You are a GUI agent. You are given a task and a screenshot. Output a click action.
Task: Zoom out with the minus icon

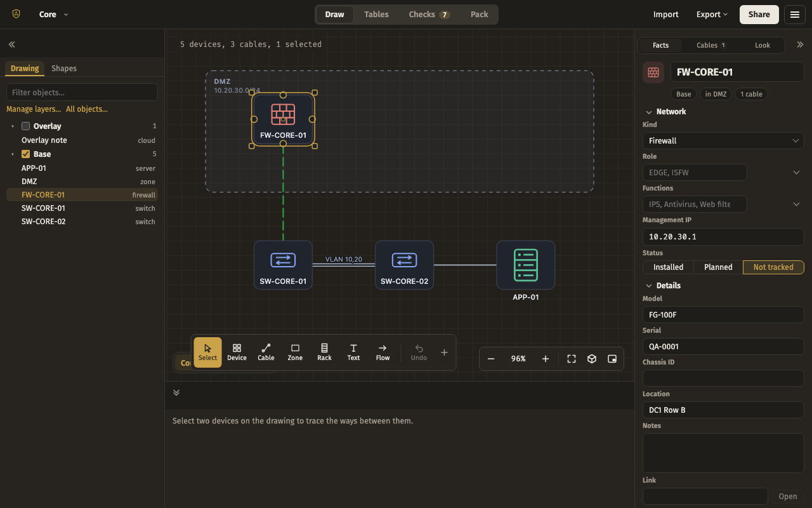pyautogui.click(x=491, y=359)
